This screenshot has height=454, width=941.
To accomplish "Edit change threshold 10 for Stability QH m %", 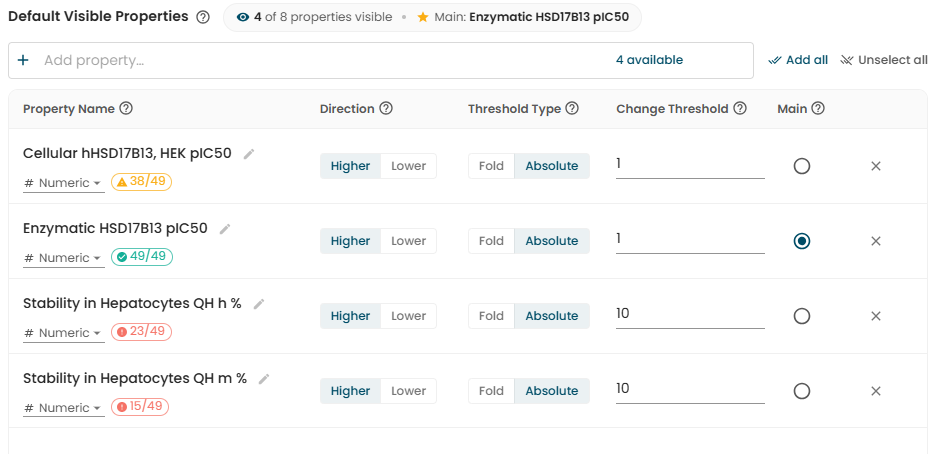I will pyautogui.click(x=690, y=390).
